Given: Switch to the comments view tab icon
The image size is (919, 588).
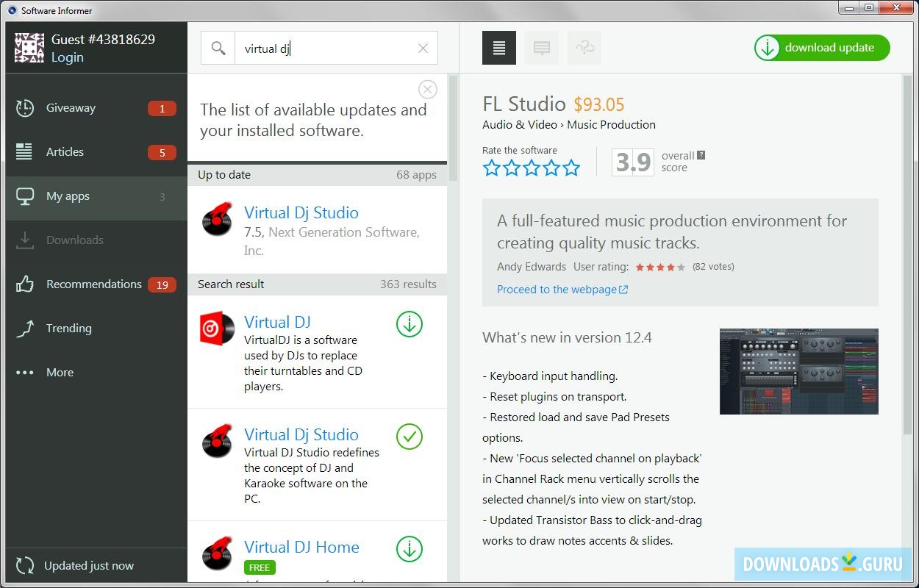Looking at the screenshot, I should point(542,48).
